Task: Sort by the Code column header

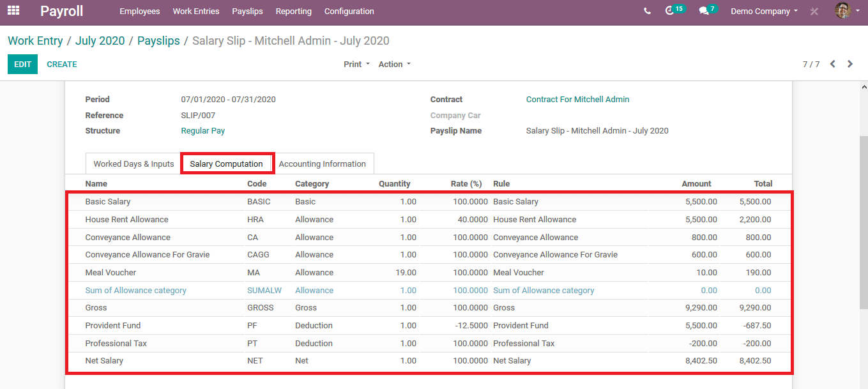Action: (x=257, y=184)
